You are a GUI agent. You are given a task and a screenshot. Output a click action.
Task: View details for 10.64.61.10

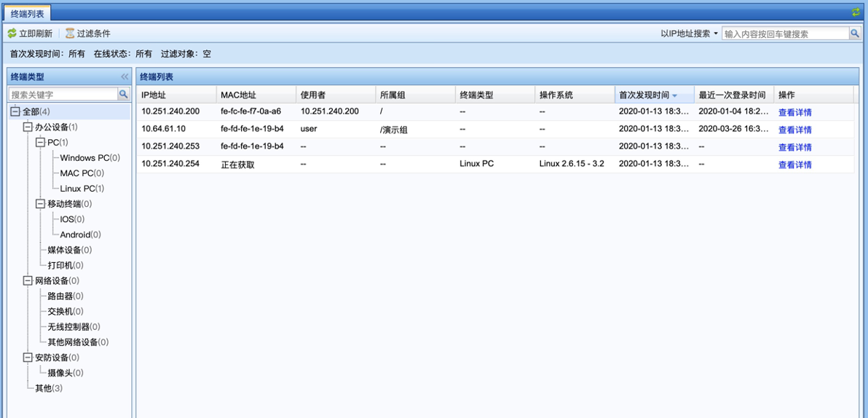click(794, 130)
